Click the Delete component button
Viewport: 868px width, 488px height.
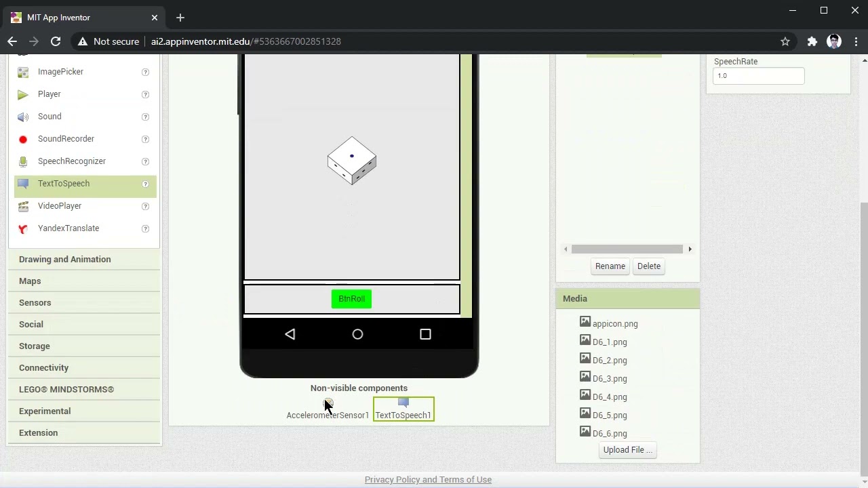[649, 266]
